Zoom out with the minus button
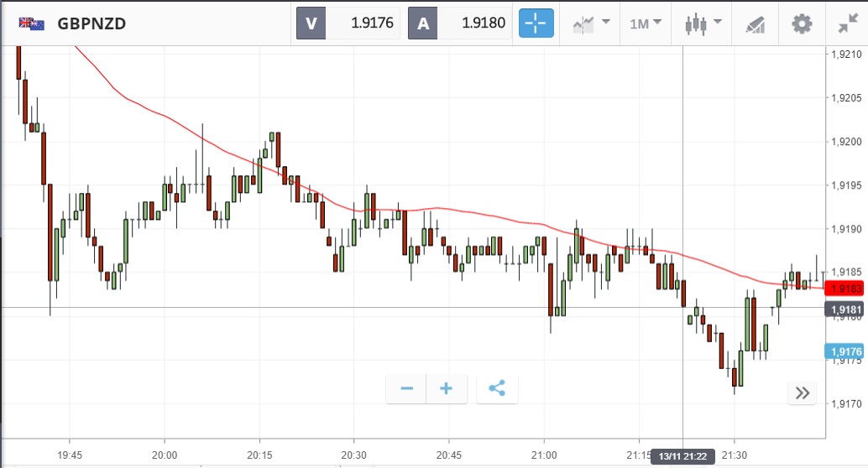Screen dimensions: 868x468 (x=406, y=388)
